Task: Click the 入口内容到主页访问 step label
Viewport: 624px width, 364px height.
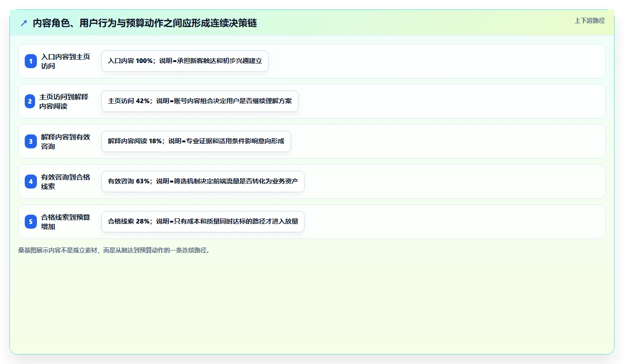Action: (x=65, y=61)
